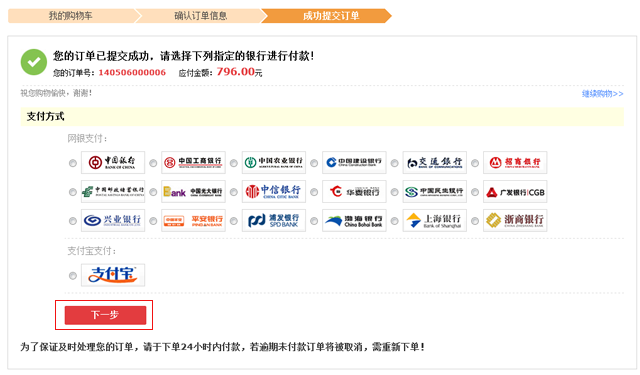The height and width of the screenshot is (375, 640).
Task: Pick the 浦发银行 radio option
Action: tap(233, 221)
